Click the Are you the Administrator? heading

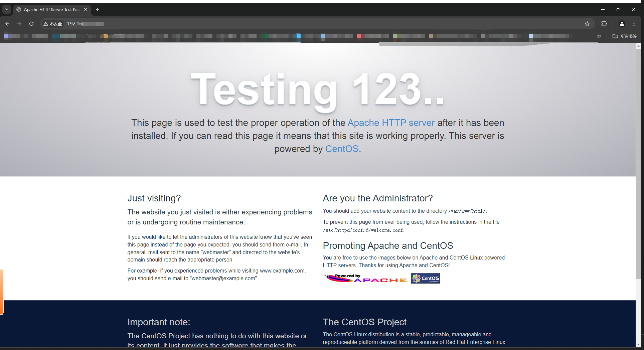pyautogui.click(x=378, y=198)
